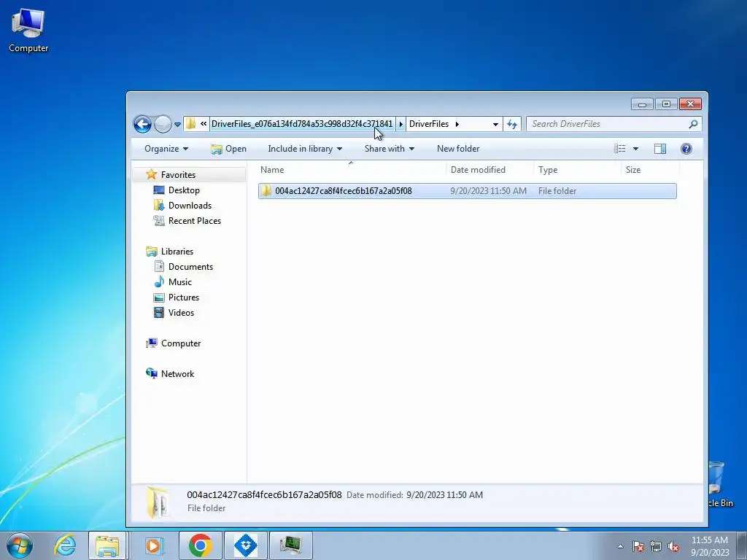This screenshot has width=747, height=560.
Task: Click the folder icon in address bar
Action: coord(190,124)
